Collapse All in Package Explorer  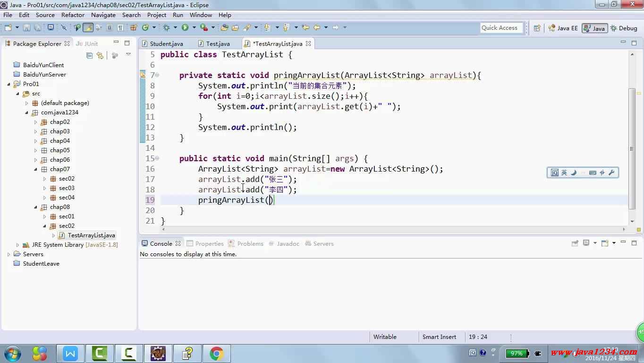coord(89,55)
